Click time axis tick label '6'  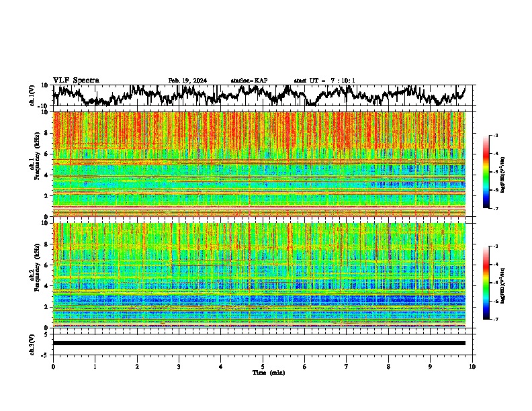(305, 367)
